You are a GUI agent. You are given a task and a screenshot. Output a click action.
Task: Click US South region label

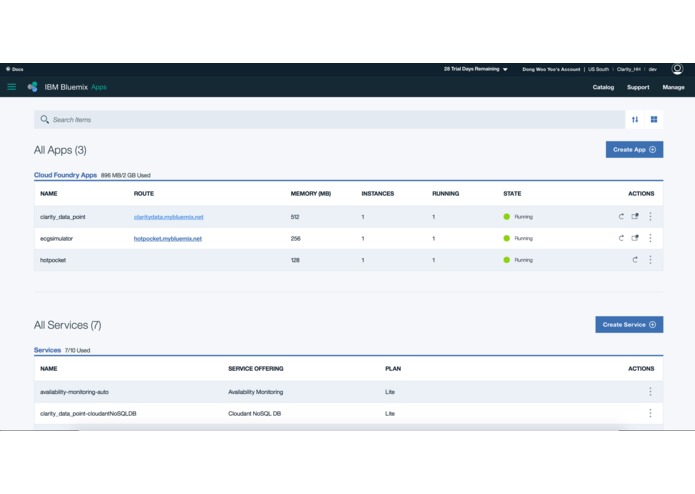(x=598, y=69)
